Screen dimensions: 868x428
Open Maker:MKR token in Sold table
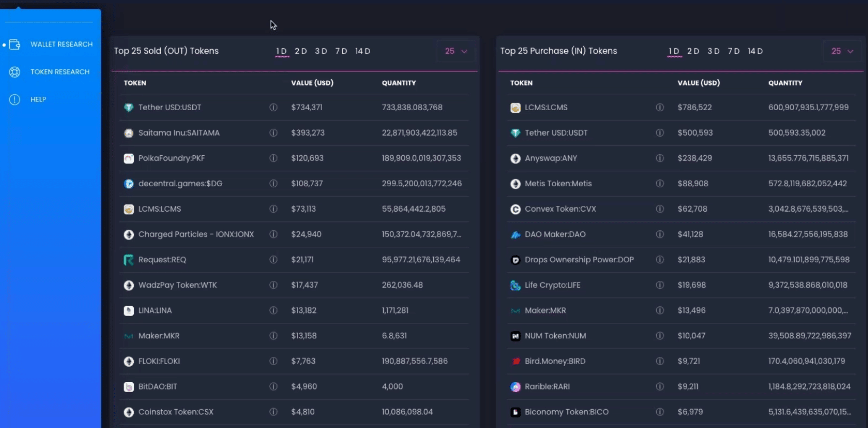159,336
